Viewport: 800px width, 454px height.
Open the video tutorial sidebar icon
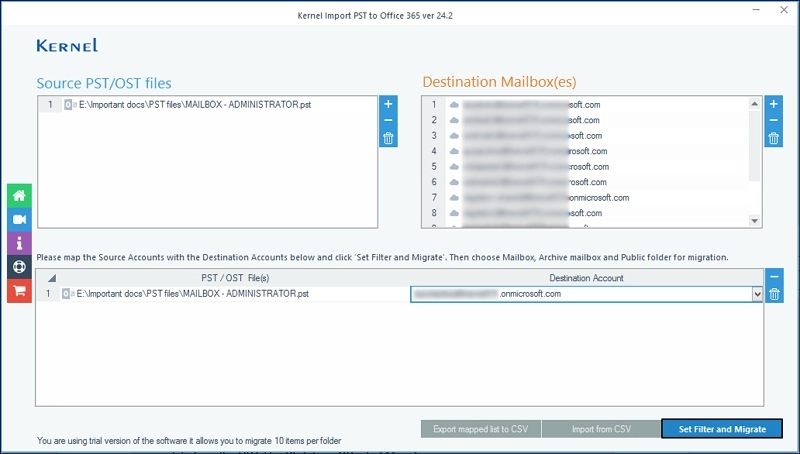(19, 219)
